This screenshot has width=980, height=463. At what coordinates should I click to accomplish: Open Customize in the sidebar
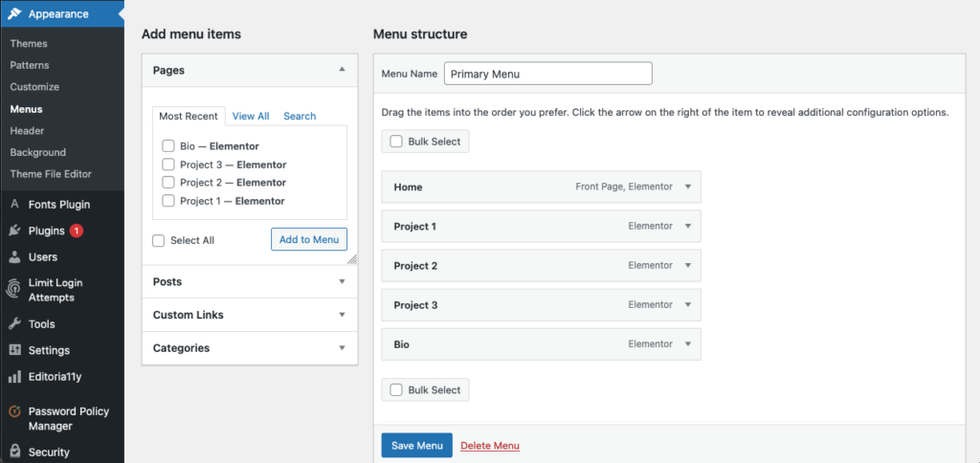pos(34,87)
